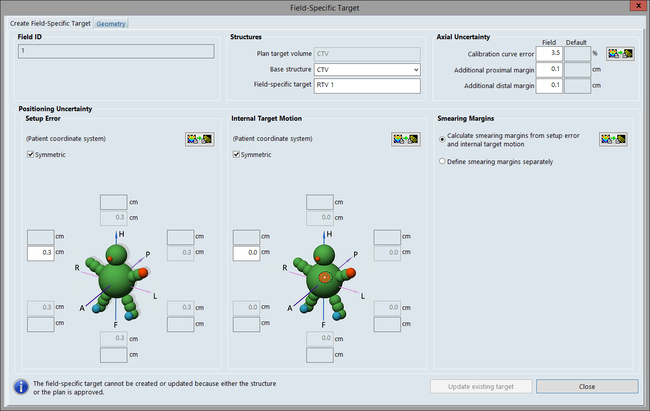The width and height of the screenshot is (650, 411).
Task: Select the Create Field-Specific Target tab
Action: (50, 23)
